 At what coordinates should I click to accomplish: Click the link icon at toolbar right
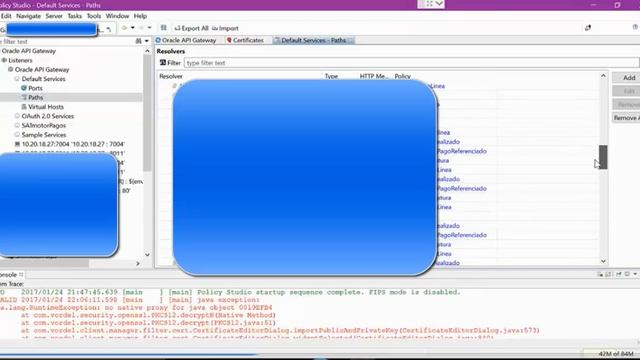pos(588,28)
